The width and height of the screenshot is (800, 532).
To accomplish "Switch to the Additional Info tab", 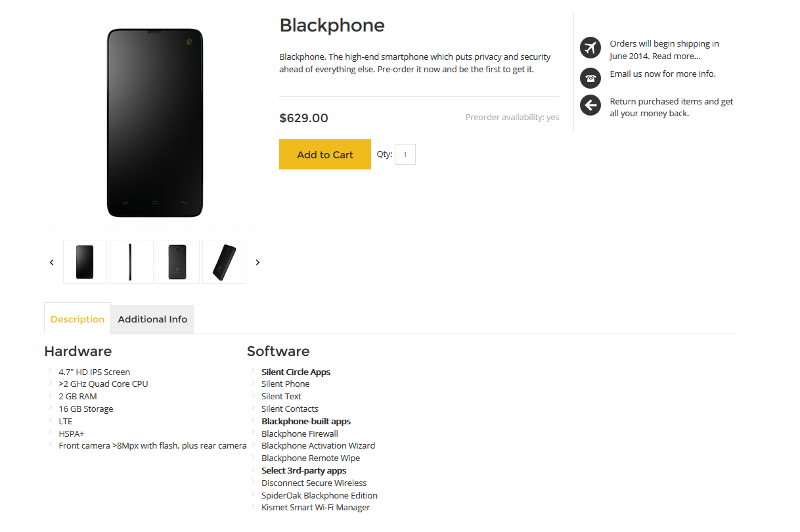I will tap(152, 319).
